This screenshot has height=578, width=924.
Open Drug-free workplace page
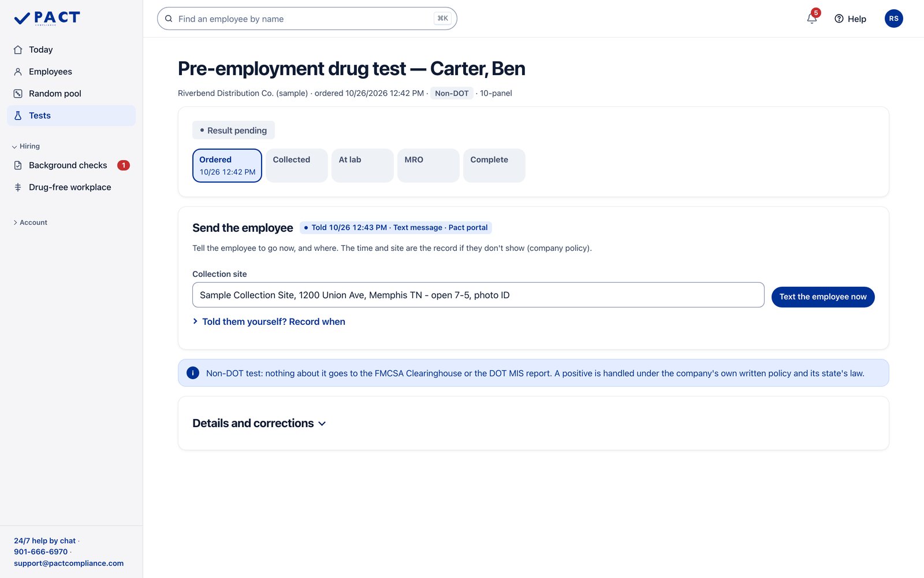72,187
